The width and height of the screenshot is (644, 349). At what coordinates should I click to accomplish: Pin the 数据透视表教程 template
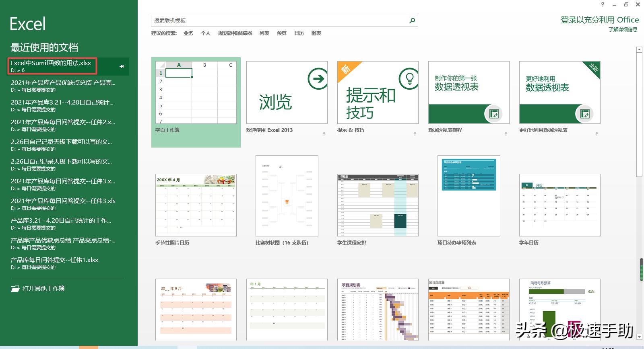(506, 133)
